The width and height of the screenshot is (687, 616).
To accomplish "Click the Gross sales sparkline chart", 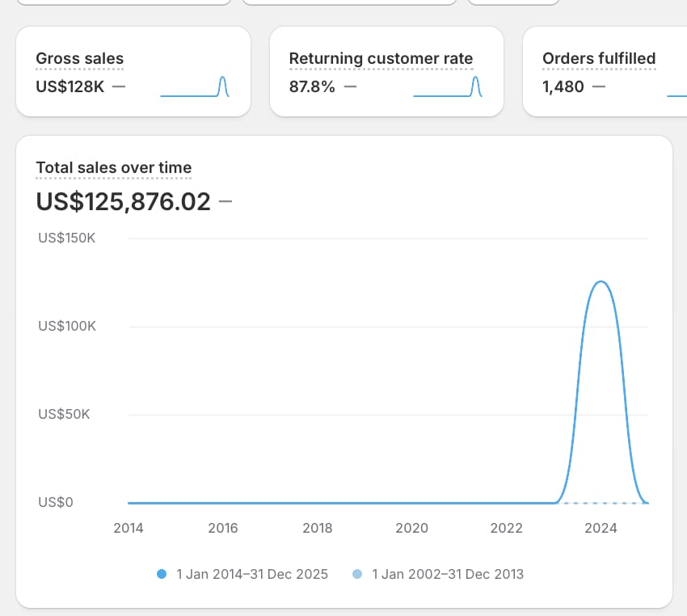I will pyautogui.click(x=195, y=86).
